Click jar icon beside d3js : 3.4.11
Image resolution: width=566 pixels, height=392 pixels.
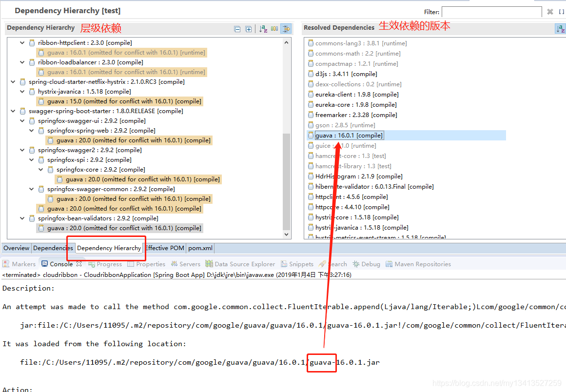(311, 74)
